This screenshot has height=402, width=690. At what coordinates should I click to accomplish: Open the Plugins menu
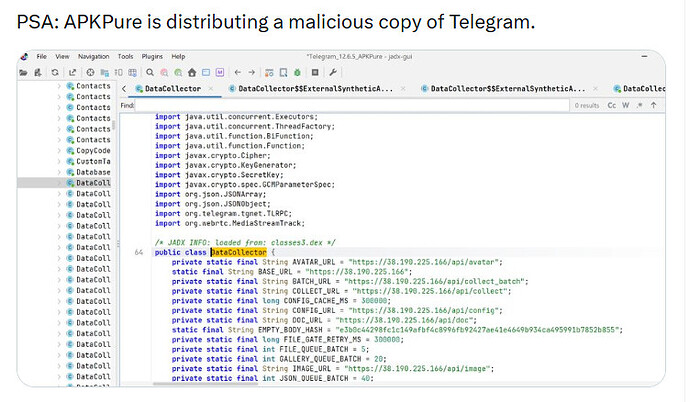(x=152, y=57)
